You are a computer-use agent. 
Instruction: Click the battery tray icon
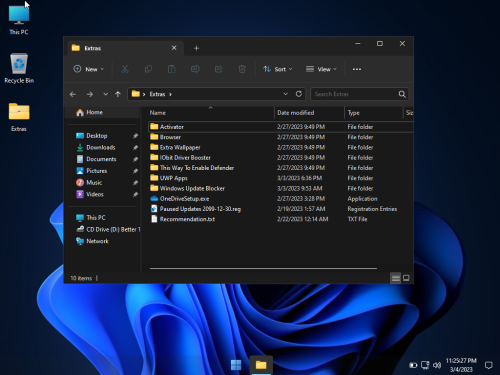(x=413, y=365)
